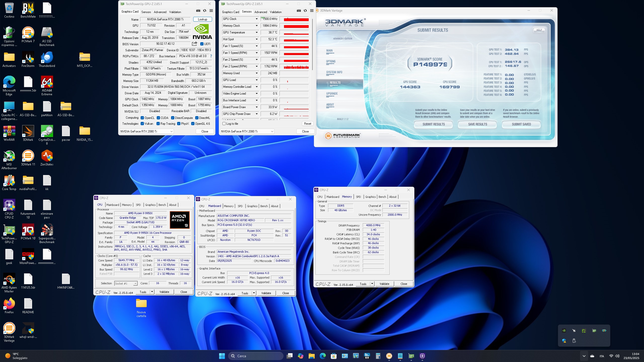Open File Explorer from the taskbar
644x362 pixels.
(x=312, y=356)
